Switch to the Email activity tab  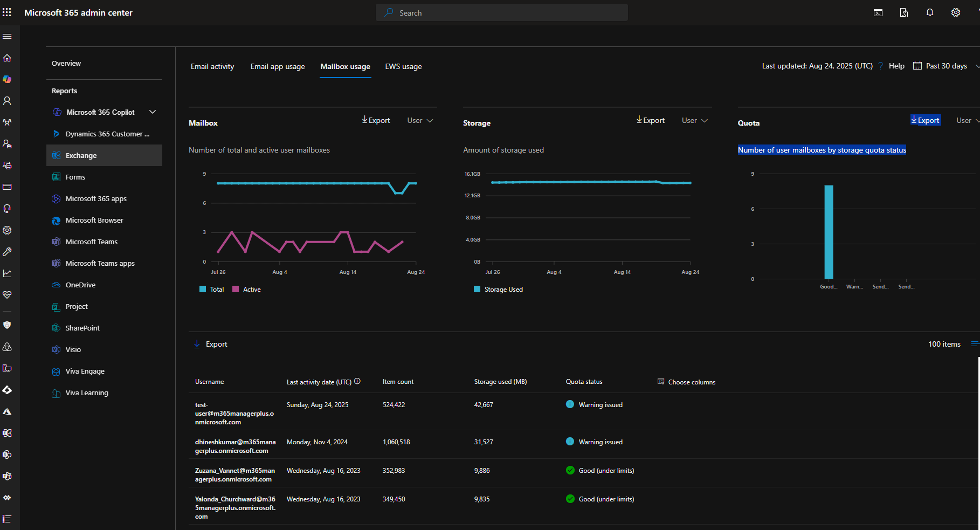pos(212,66)
